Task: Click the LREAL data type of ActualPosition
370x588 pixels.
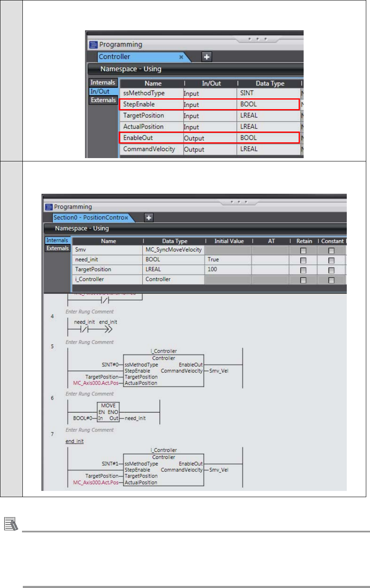Action: 269,127
